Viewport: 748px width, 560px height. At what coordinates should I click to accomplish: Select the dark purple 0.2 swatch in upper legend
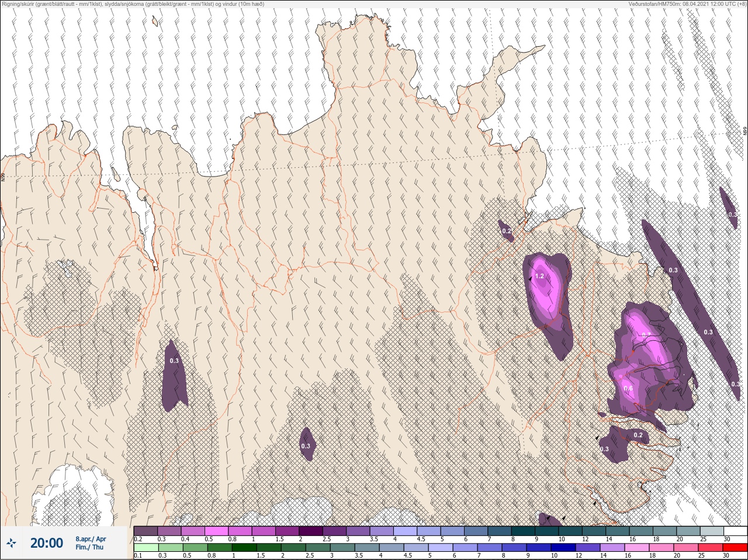click(146, 531)
